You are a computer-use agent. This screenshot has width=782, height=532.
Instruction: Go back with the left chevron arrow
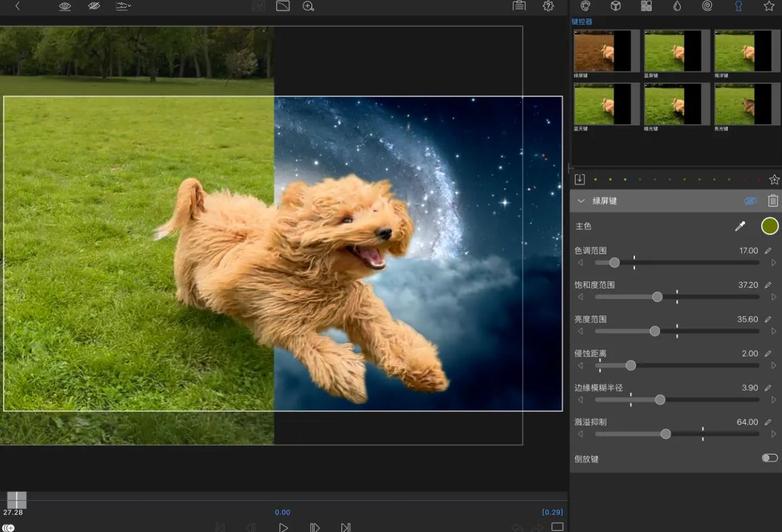(x=18, y=6)
